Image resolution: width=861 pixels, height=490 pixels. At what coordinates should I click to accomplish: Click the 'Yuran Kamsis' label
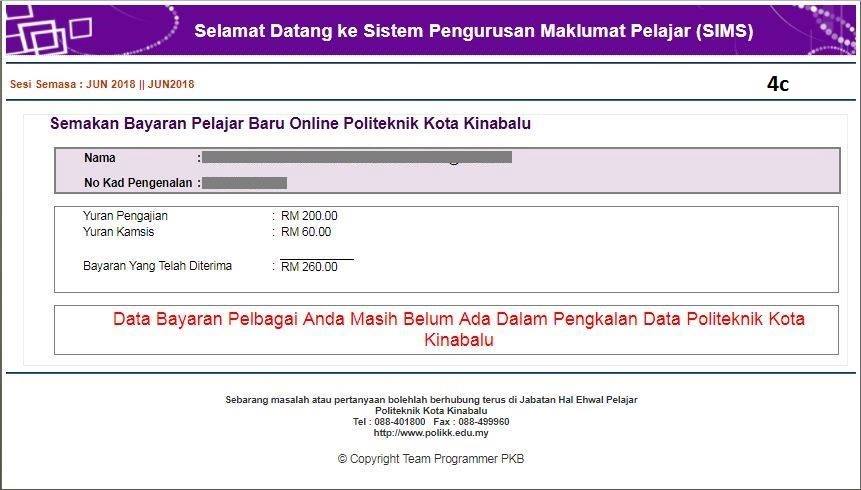[119, 232]
